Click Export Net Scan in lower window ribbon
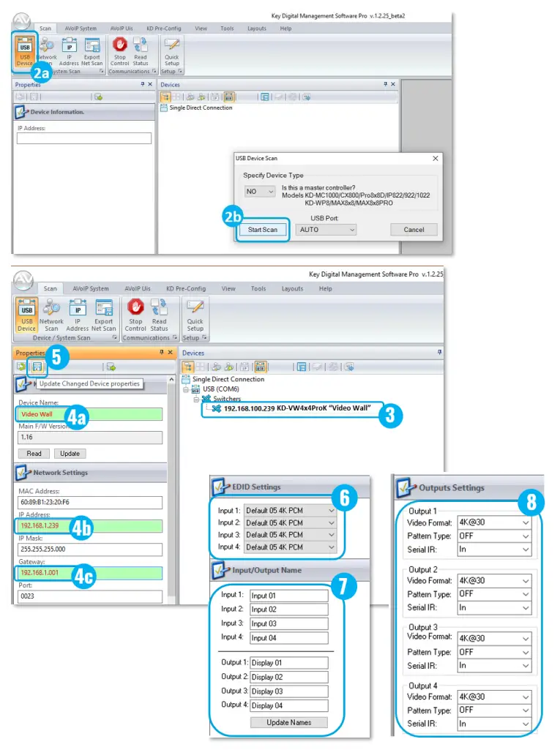560x750 pixels. pyautogui.click(x=103, y=315)
